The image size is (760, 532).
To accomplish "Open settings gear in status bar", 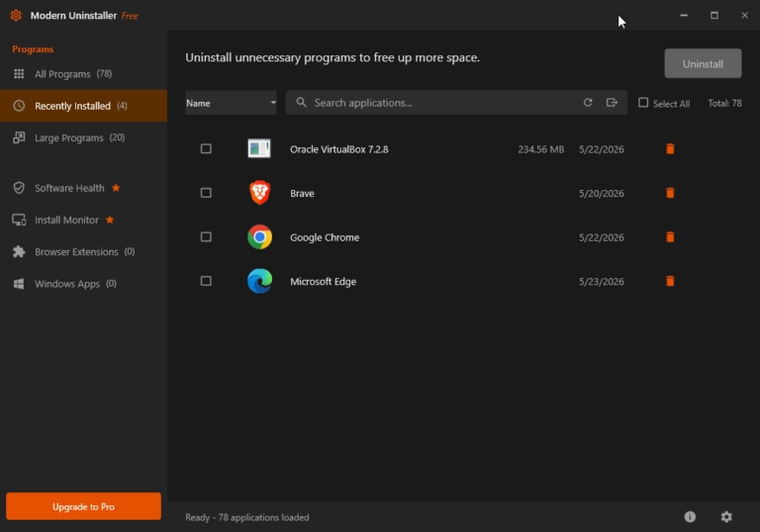I will pos(726,517).
